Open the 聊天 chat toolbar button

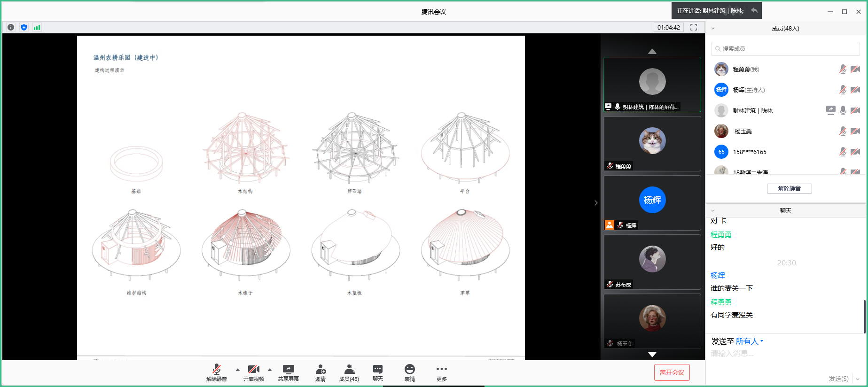(x=378, y=372)
